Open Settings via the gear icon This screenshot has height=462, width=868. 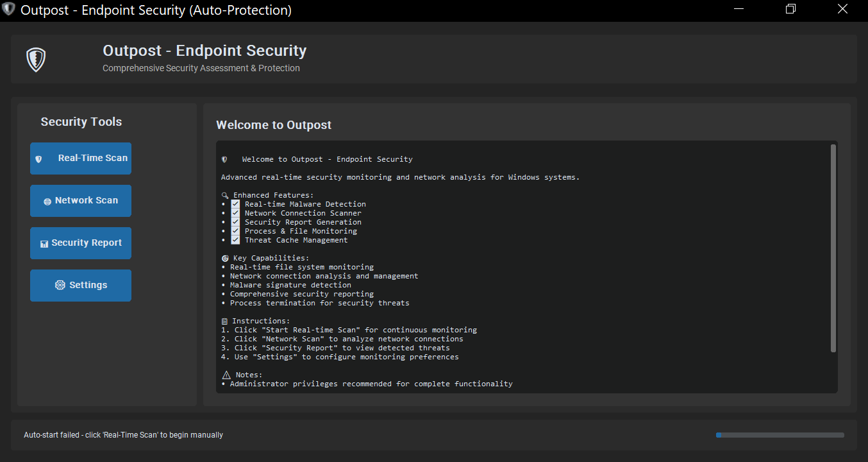(60, 285)
